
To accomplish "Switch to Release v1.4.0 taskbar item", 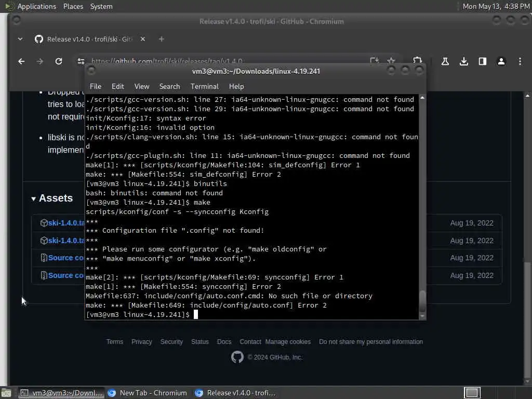I will pyautogui.click(x=235, y=393).
